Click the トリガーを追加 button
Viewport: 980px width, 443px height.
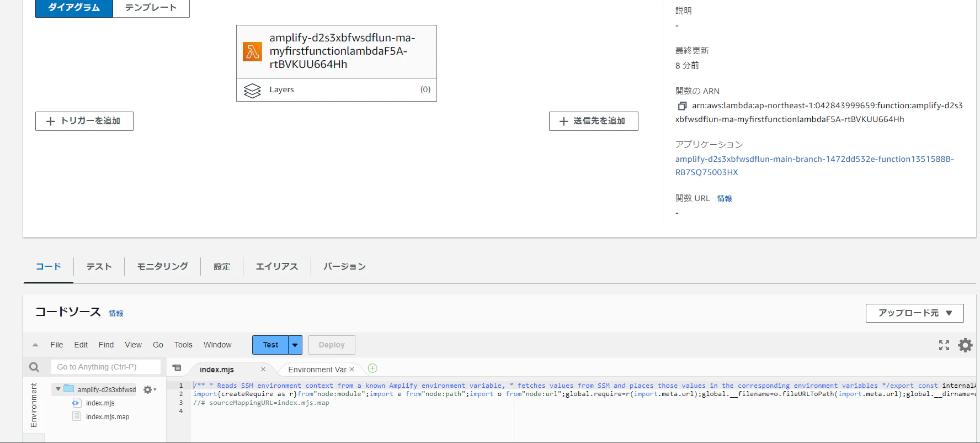coord(84,121)
